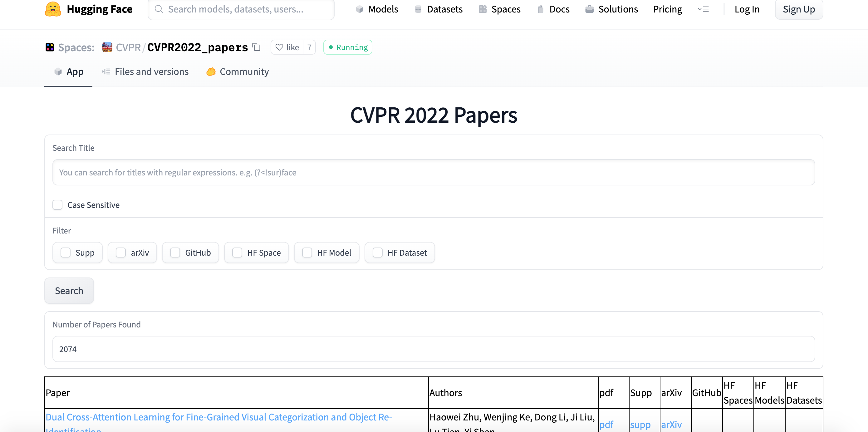This screenshot has width=868, height=432.
Task: Open the Docs navigation item
Action: point(553,9)
